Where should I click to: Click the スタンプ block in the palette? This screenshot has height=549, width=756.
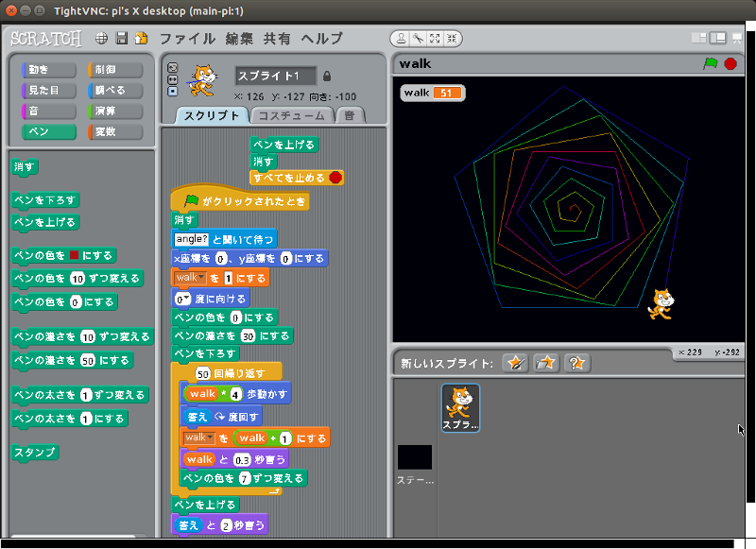tap(35, 453)
